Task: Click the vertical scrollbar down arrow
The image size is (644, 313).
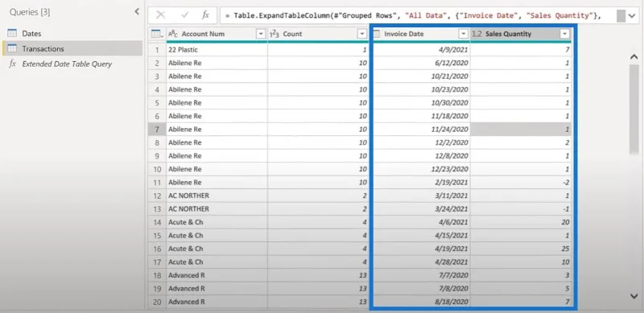Action: (634, 296)
